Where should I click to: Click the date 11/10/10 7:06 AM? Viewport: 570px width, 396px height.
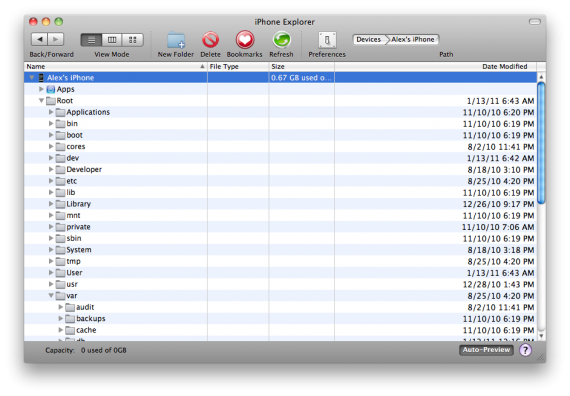coord(498,227)
